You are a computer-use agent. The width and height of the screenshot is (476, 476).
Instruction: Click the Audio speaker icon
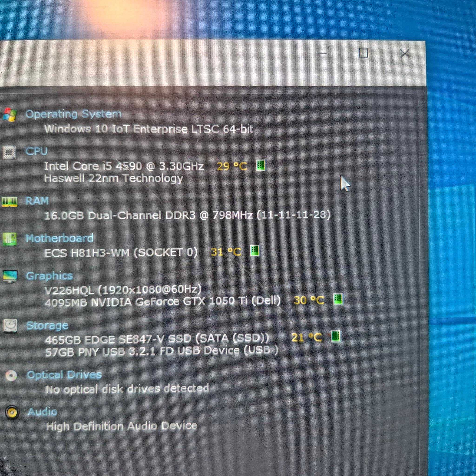click(12, 413)
